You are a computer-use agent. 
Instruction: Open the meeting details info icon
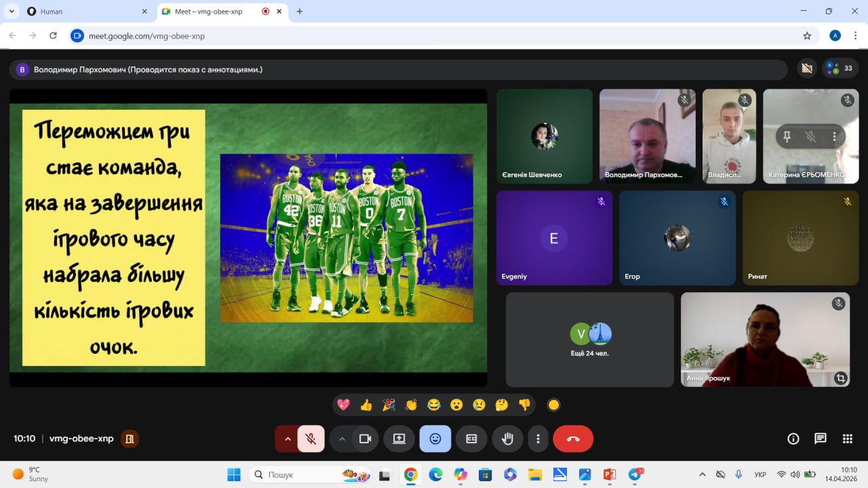pos(793,439)
